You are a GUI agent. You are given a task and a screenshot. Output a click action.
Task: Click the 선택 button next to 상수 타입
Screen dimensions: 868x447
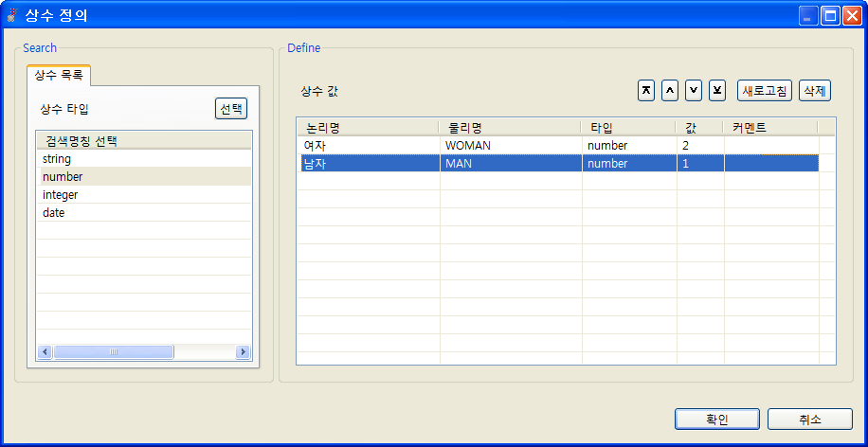[231, 109]
